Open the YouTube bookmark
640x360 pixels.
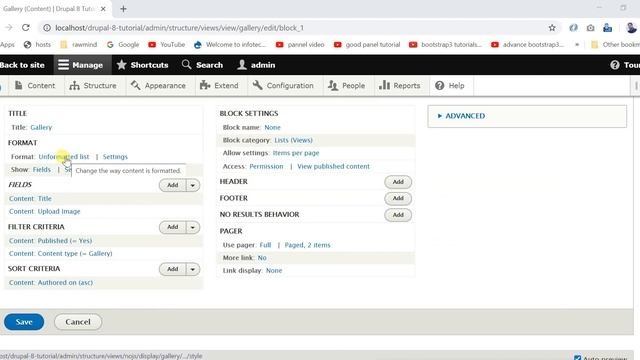coord(167,44)
